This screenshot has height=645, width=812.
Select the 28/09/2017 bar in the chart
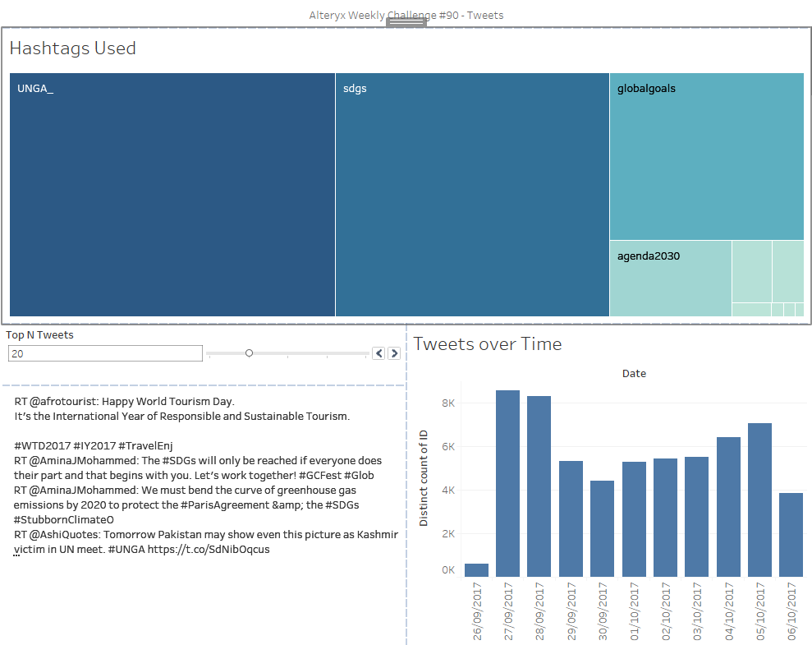point(539,486)
